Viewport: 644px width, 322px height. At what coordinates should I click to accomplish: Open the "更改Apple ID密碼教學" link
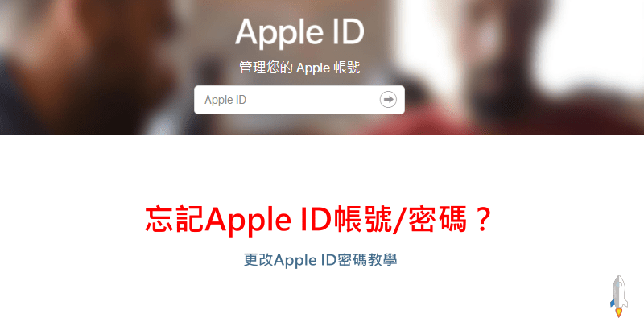pyautogui.click(x=320, y=260)
